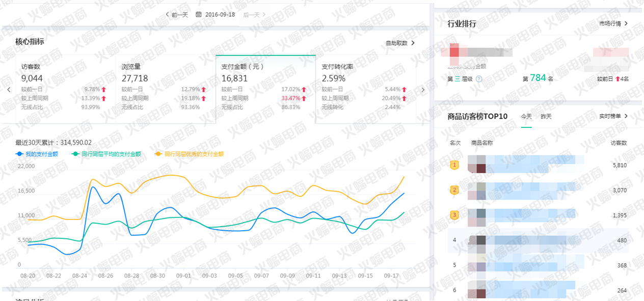Image resolution: width=644 pixels, height=301 pixels.
Task: Open 市场行情 link in 行业排行
Action: click(613, 23)
